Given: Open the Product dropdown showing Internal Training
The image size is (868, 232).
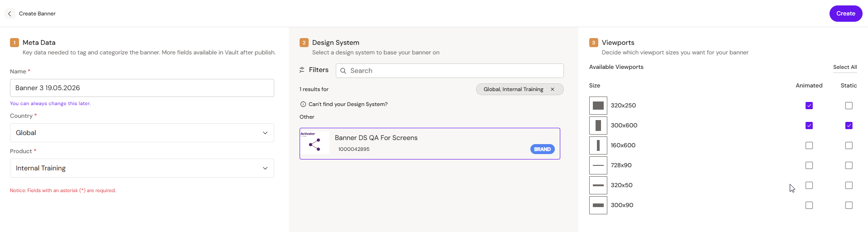Looking at the screenshot, I should pyautogui.click(x=142, y=168).
